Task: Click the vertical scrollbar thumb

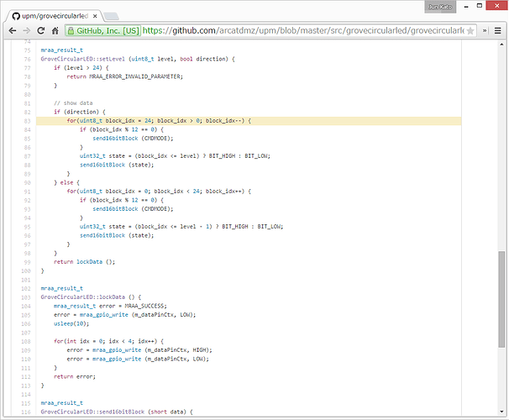Action: (x=501, y=299)
